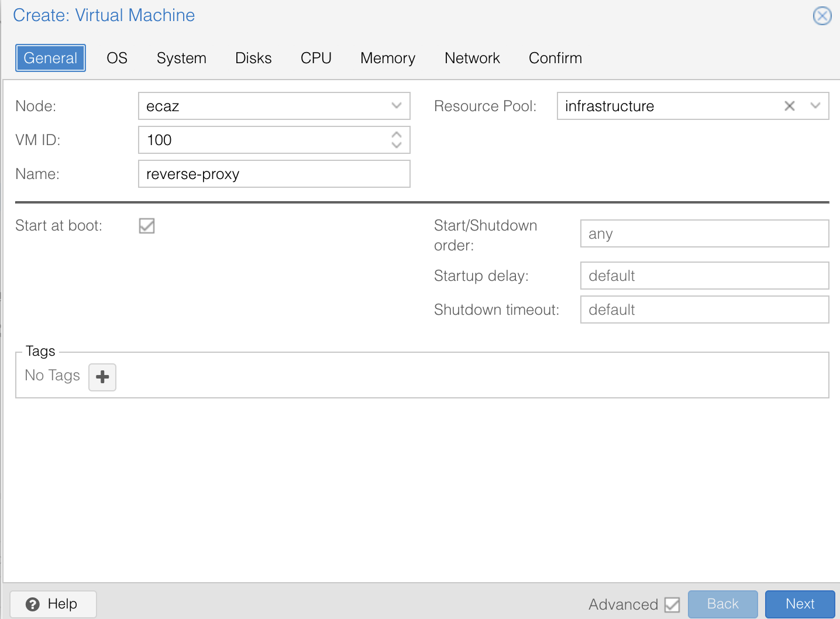
Task: Go to the Network tab
Action: [x=472, y=58]
